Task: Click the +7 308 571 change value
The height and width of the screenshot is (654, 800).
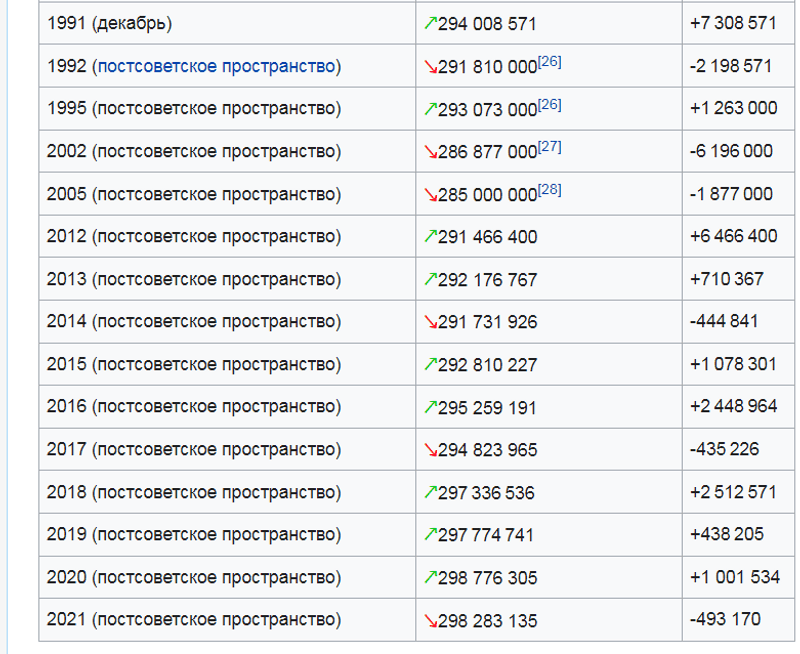Action: [733, 23]
